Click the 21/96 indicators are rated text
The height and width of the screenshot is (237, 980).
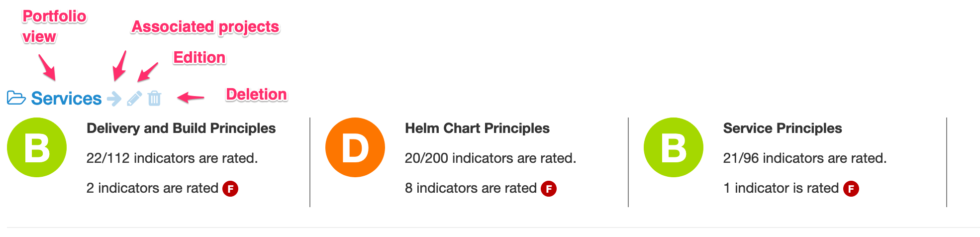[805, 158]
